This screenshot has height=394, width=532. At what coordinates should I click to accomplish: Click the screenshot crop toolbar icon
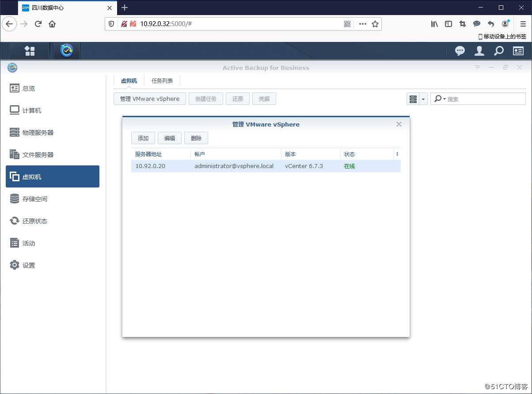[463, 24]
